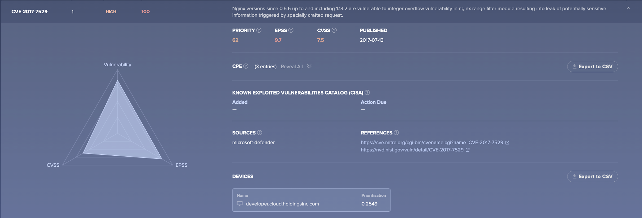Click the CVSS axis label on radar chart
Image resolution: width=644 pixels, height=219 pixels.
pyautogui.click(x=53, y=165)
